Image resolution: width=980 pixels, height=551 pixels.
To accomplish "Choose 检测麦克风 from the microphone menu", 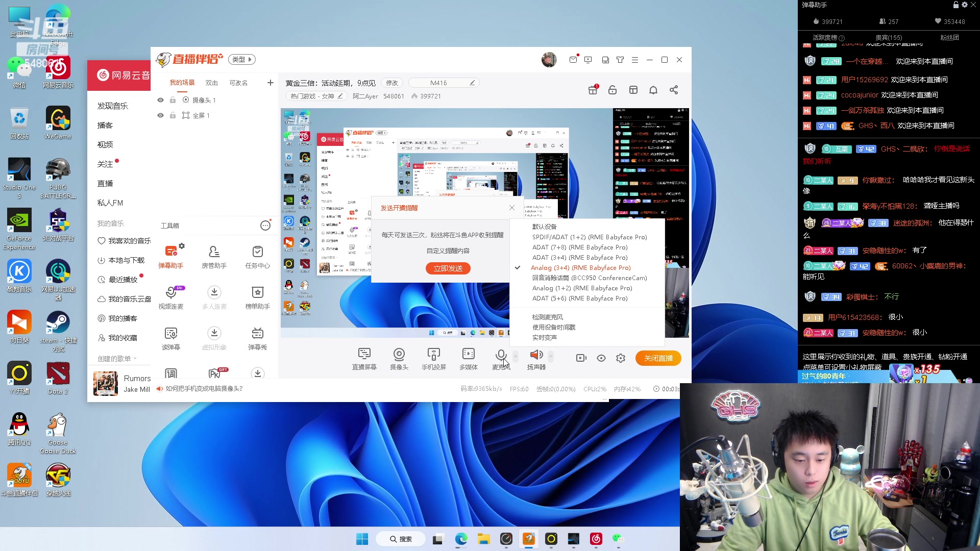I will click(x=547, y=317).
